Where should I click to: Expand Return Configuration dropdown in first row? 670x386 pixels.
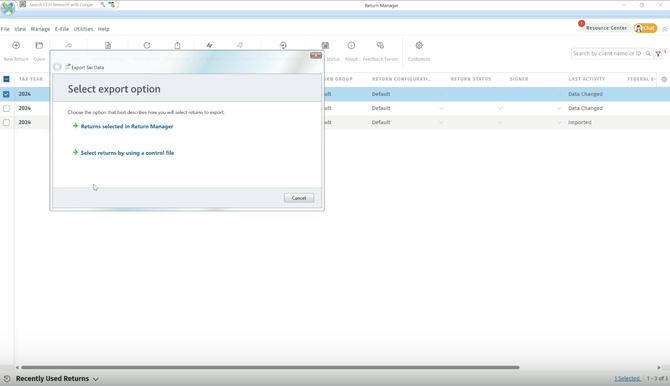[x=441, y=94]
